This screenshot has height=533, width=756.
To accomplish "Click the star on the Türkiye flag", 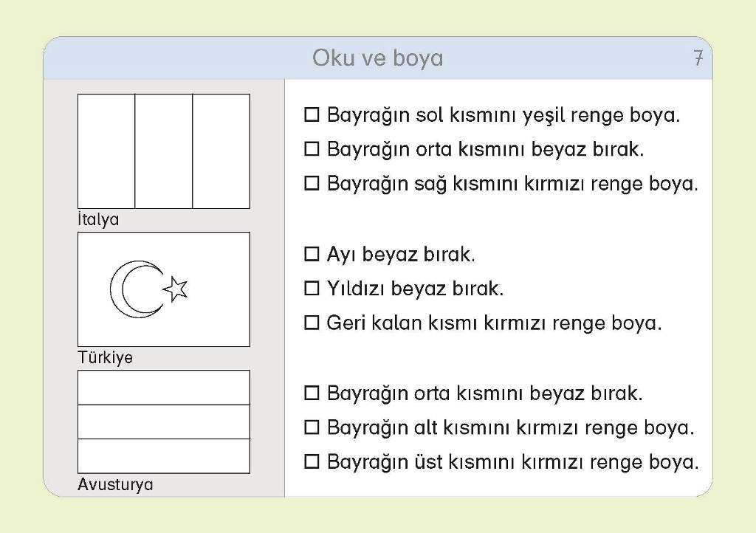I will pos(176,288).
